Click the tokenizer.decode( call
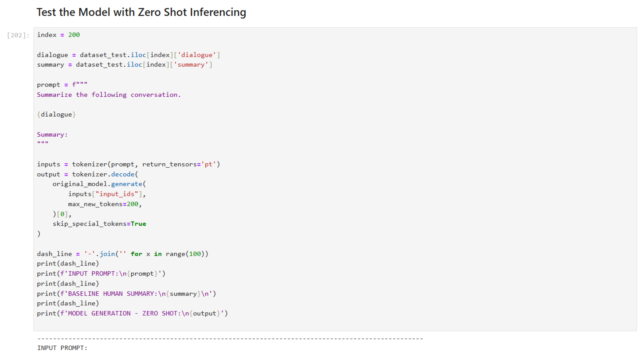The height and width of the screenshot is (356, 644). tap(105, 174)
